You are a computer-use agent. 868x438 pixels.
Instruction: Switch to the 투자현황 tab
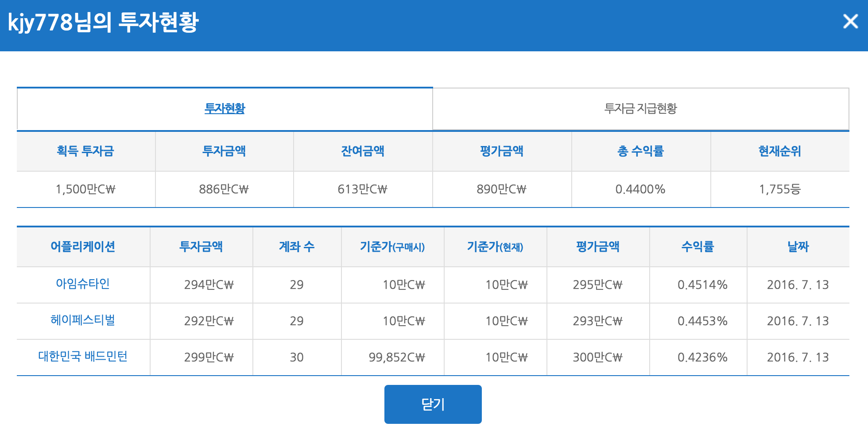pos(225,108)
